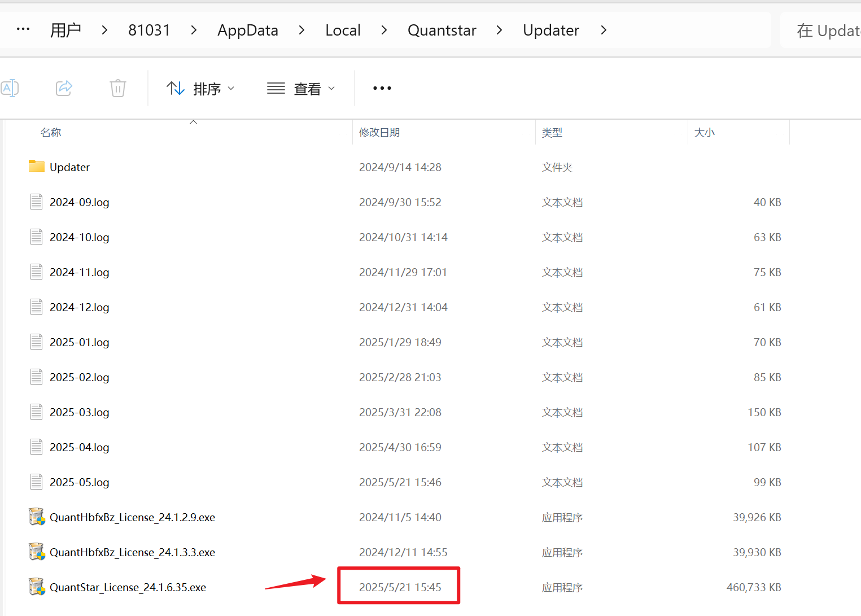Select QuantStar_License_24.1.6.35.exe file name
The width and height of the screenshot is (861, 616).
[128, 587]
